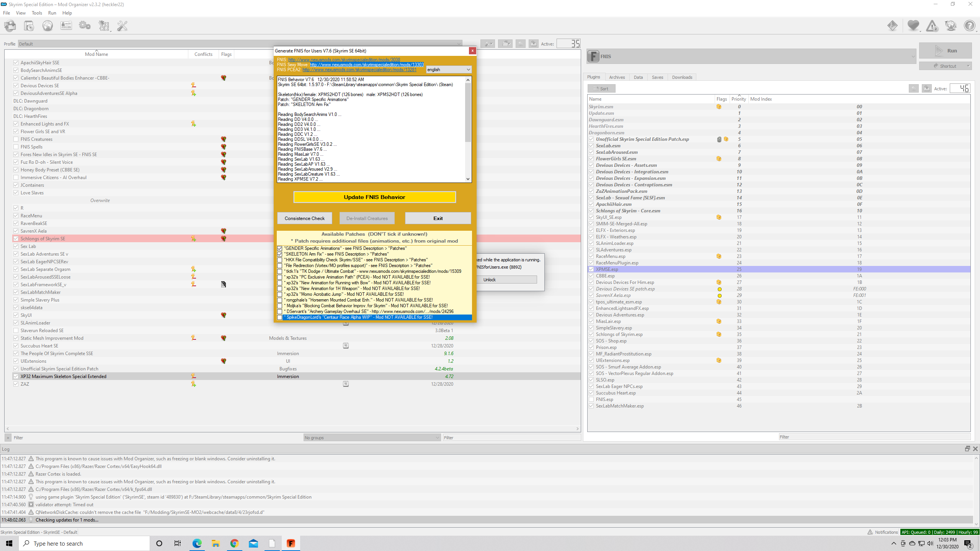The height and width of the screenshot is (551, 980).
Task: Click the Sort plugins button
Action: (x=601, y=89)
